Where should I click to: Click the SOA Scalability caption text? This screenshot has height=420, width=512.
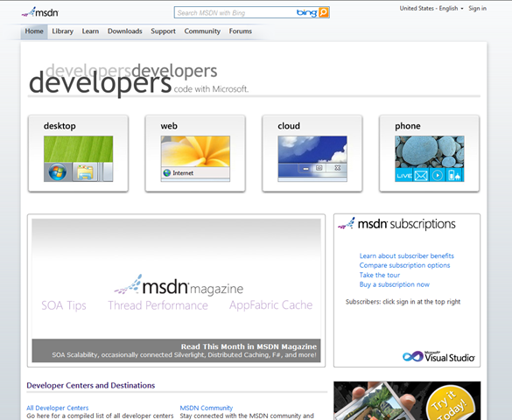184,355
